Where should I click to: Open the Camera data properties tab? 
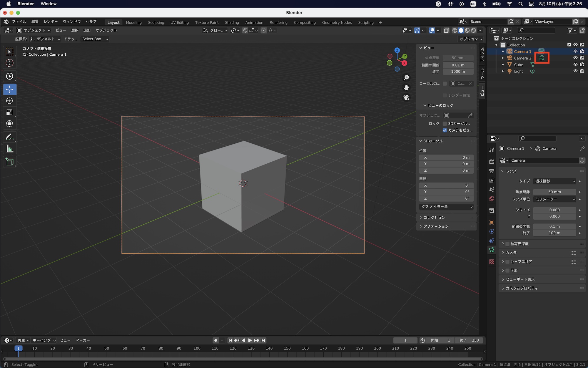click(492, 250)
